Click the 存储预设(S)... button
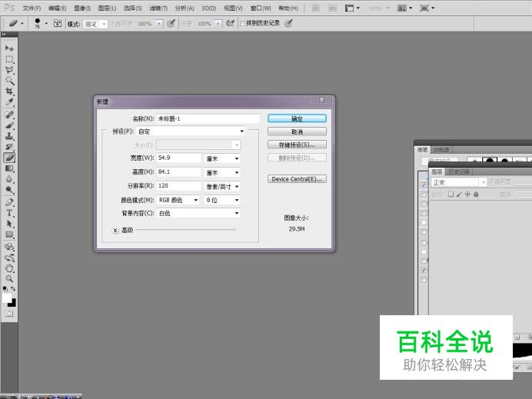Viewport: 532px width, 399px height. [x=297, y=145]
